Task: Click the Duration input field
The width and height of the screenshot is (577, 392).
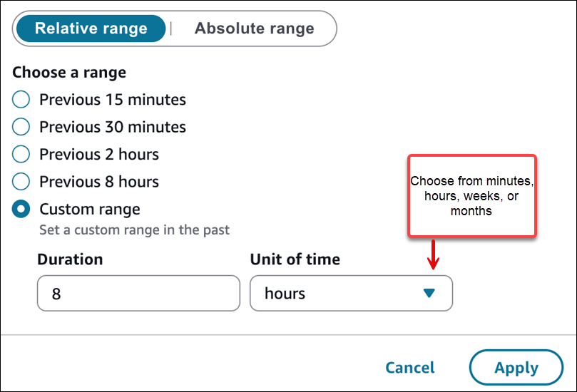Action: click(138, 294)
